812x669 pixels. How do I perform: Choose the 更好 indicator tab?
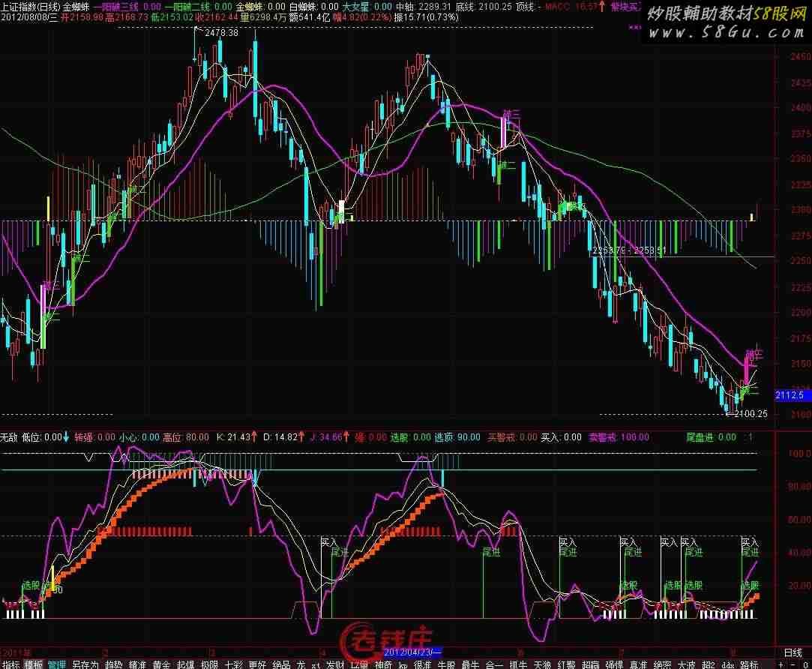click(x=257, y=664)
